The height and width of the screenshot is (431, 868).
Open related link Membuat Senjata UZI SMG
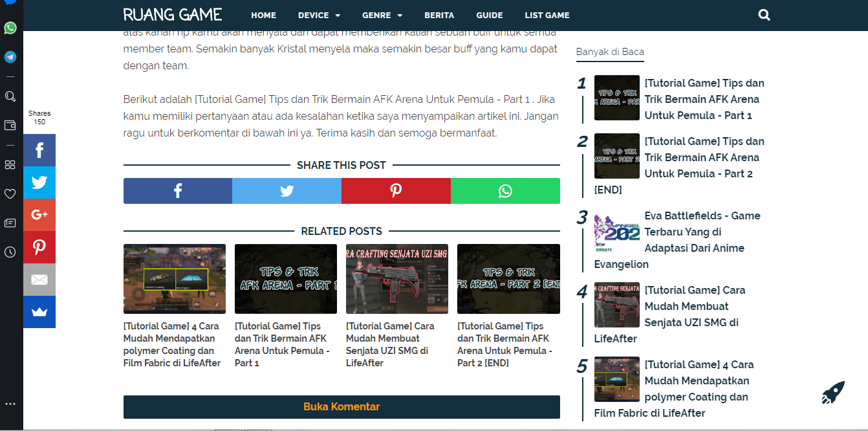click(390, 344)
